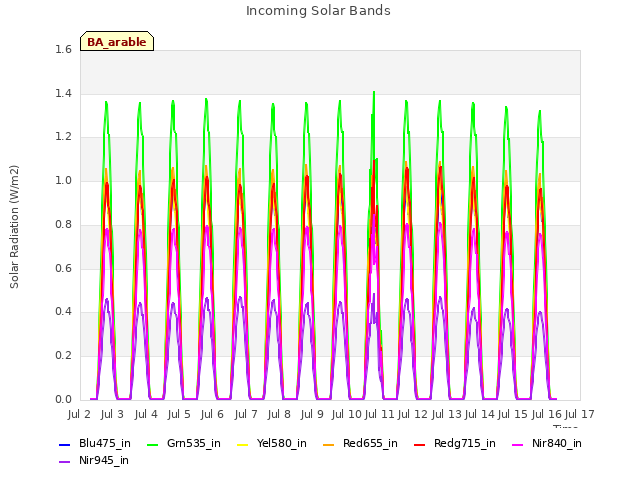Screen dimensions: 640x480
Task: Click the Solar Radiation (W/m2) axis label
Action: pyautogui.click(x=14, y=227)
